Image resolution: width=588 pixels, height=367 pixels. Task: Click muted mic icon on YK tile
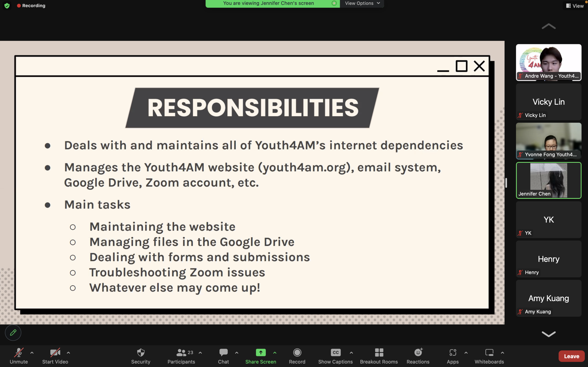coord(520,233)
